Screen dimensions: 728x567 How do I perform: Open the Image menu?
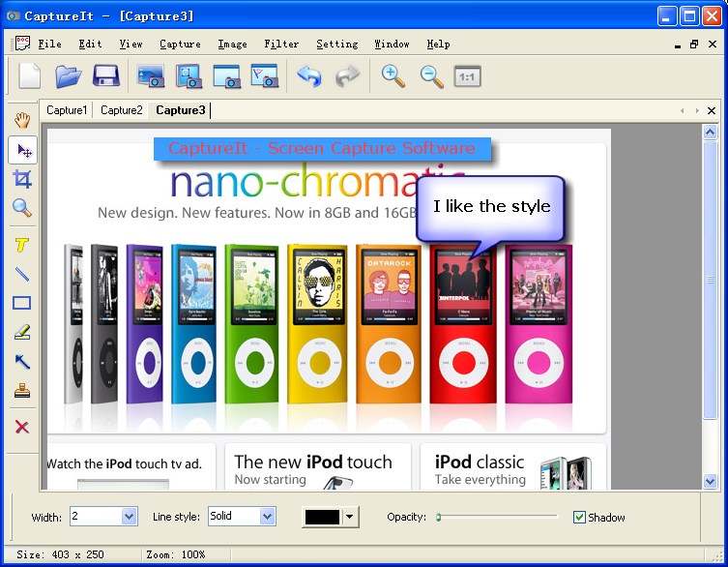coord(232,44)
